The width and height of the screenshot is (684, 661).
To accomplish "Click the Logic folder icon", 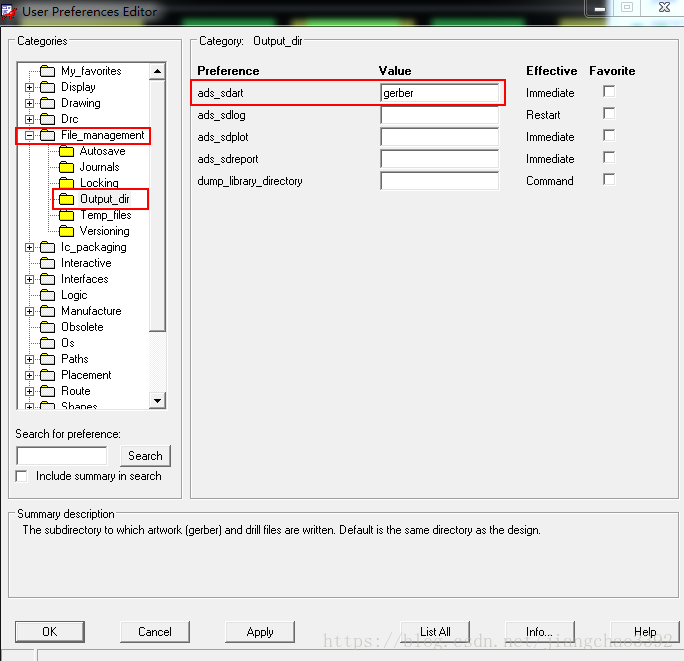I will (48, 295).
